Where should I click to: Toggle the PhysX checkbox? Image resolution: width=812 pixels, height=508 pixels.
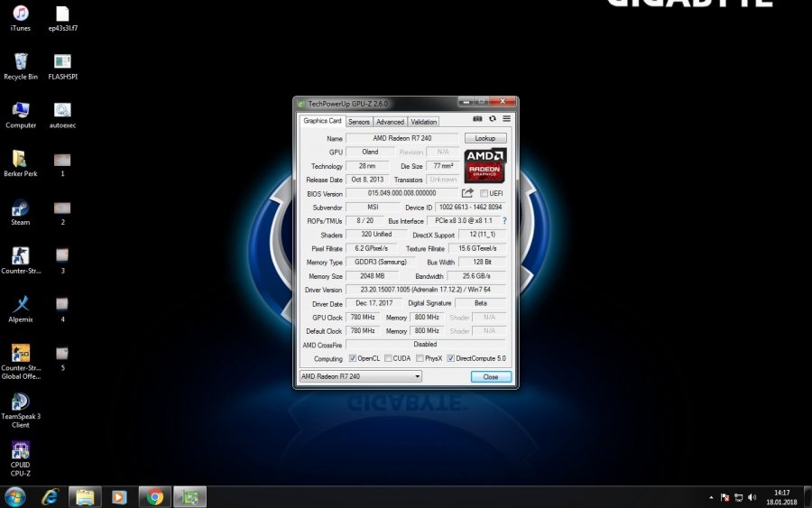click(x=420, y=358)
